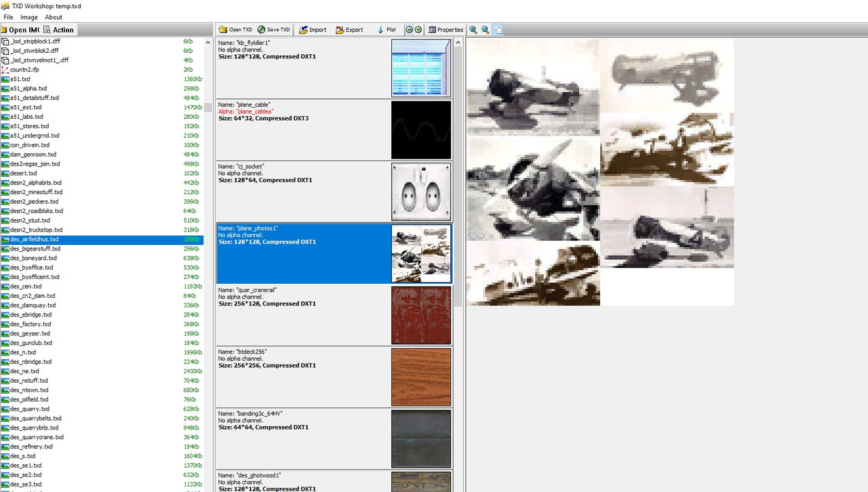Viewport: 868px width, 492px height.
Task: Click the texture list scrollbar up arrow
Action: pos(458,43)
